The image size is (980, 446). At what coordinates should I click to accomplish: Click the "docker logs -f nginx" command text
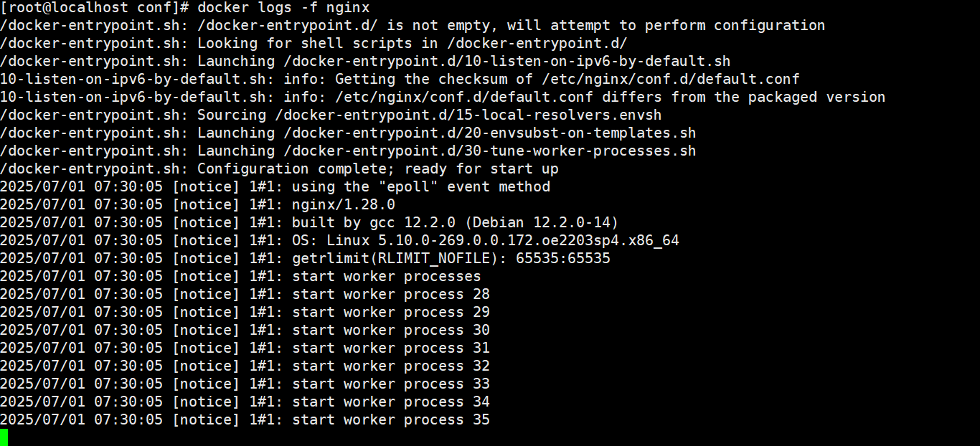tap(283, 8)
